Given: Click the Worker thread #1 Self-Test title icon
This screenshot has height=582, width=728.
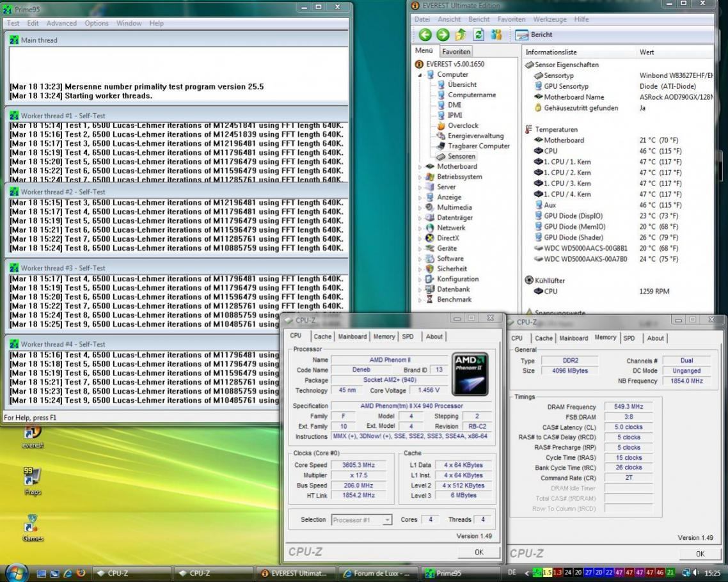Looking at the screenshot, I should click(14, 116).
